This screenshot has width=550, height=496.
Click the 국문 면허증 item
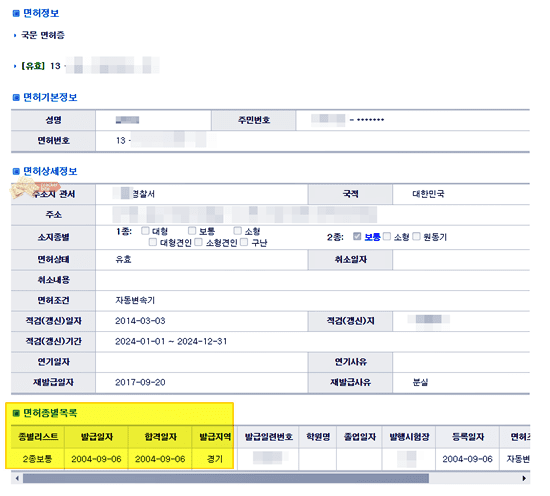pos(43,35)
